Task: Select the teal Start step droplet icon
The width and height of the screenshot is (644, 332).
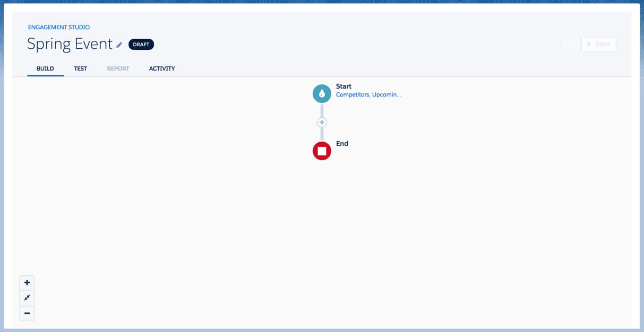Action: point(322,93)
